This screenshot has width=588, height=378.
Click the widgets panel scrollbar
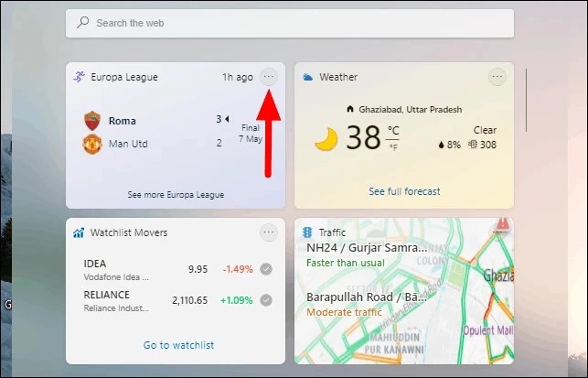(526, 101)
